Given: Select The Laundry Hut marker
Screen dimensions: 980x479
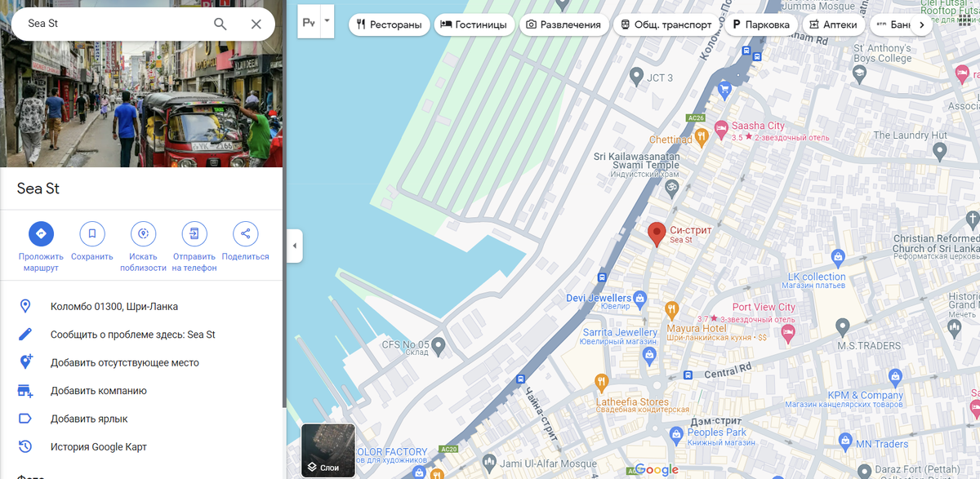Looking at the screenshot, I should tap(940, 150).
